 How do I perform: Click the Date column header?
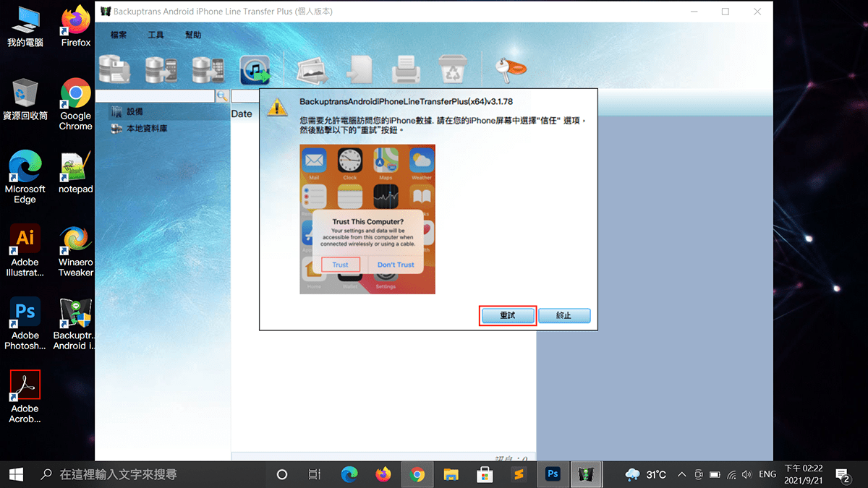click(x=242, y=114)
